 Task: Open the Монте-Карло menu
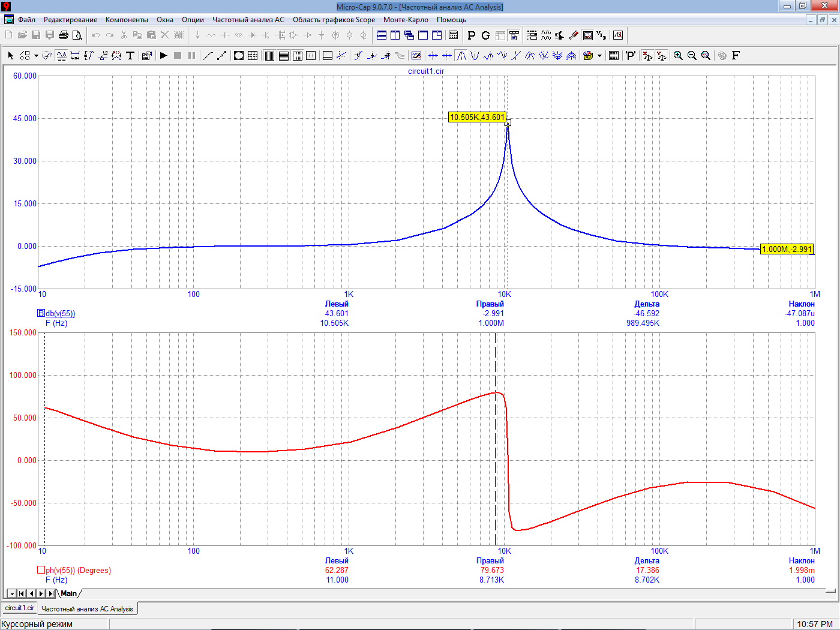point(406,20)
